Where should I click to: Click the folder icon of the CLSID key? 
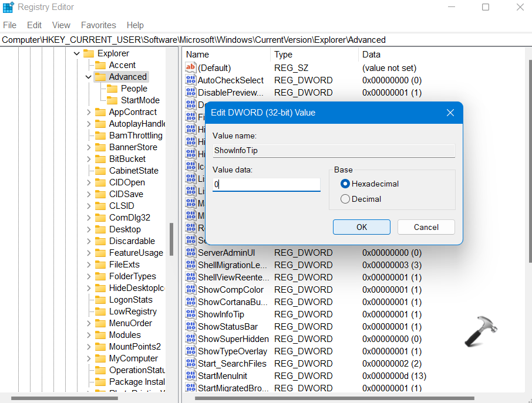pos(100,205)
